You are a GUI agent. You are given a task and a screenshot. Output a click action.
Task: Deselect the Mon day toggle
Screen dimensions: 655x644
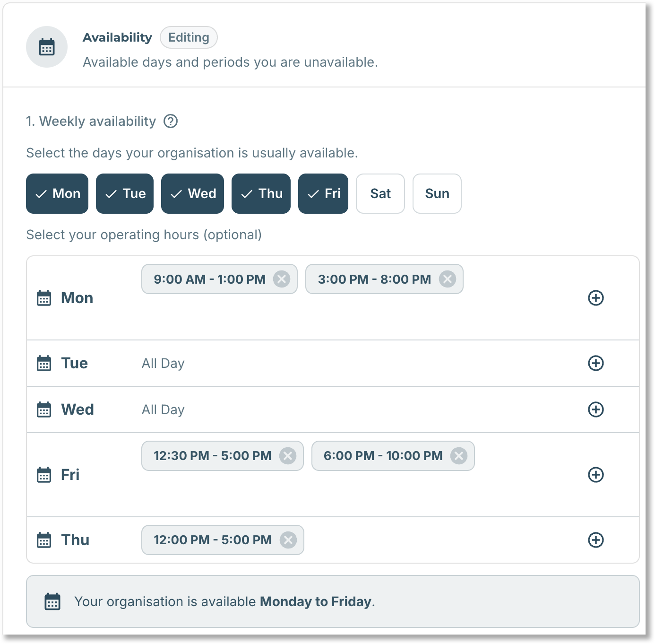[57, 193]
